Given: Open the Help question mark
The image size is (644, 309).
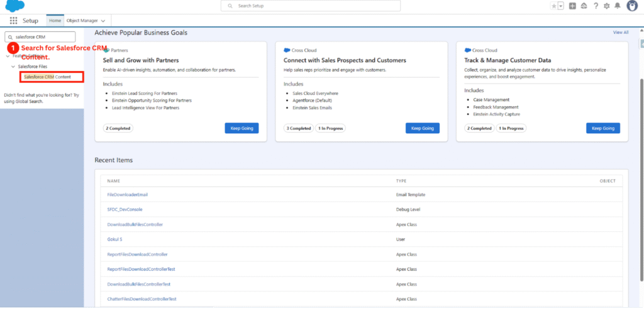Looking at the screenshot, I should pos(596,6).
